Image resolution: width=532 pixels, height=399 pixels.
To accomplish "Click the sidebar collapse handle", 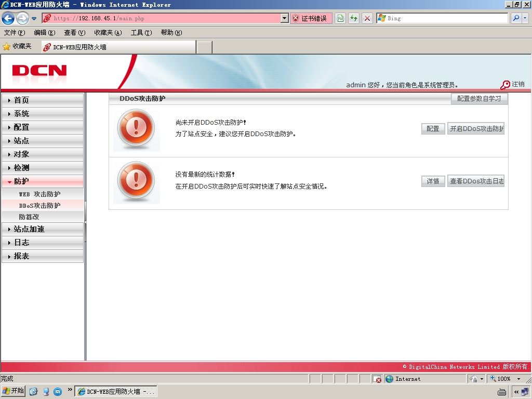I will [86, 222].
